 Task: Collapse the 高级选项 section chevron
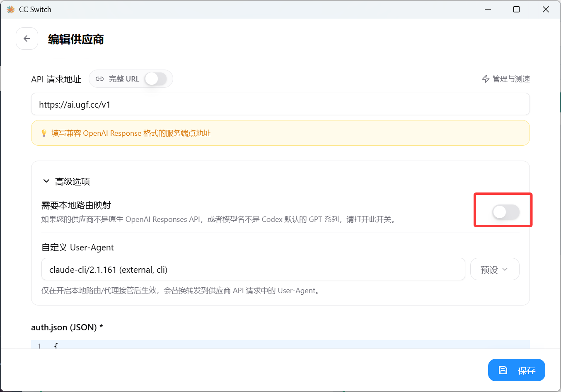pos(46,181)
